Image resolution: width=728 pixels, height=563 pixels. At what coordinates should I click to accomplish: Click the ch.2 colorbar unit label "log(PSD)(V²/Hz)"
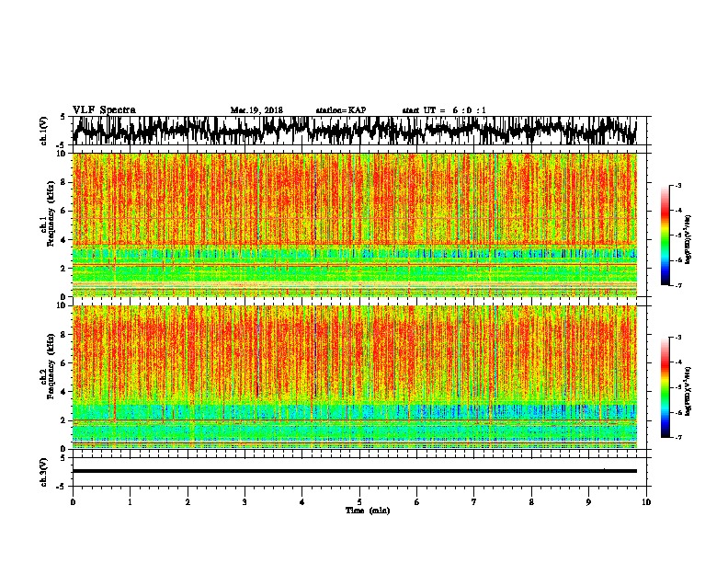[x=688, y=391]
